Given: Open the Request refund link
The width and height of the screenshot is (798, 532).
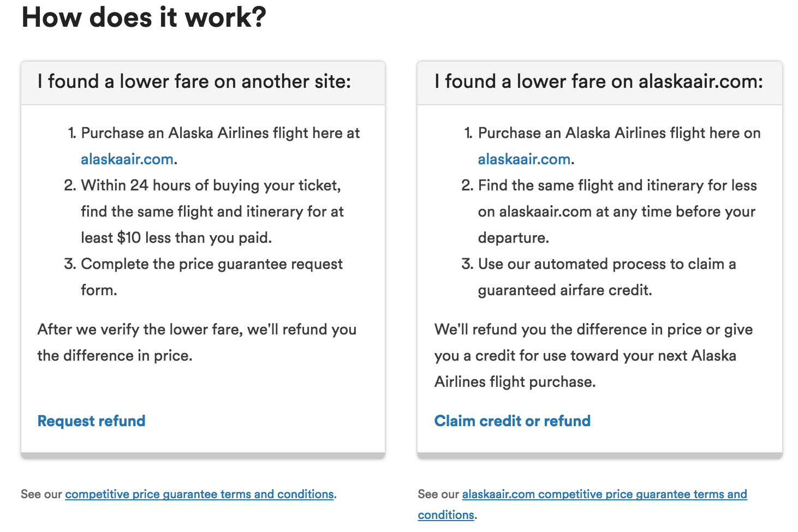Looking at the screenshot, I should 91,421.
